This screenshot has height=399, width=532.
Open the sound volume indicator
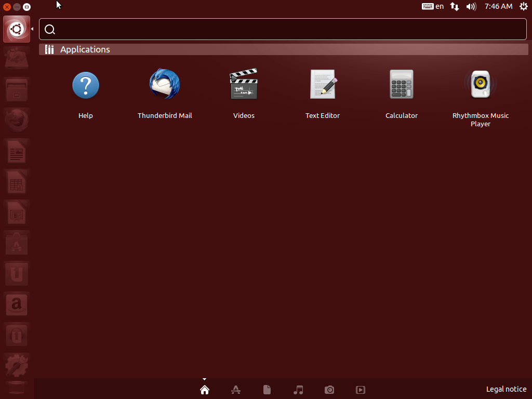(x=471, y=6)
